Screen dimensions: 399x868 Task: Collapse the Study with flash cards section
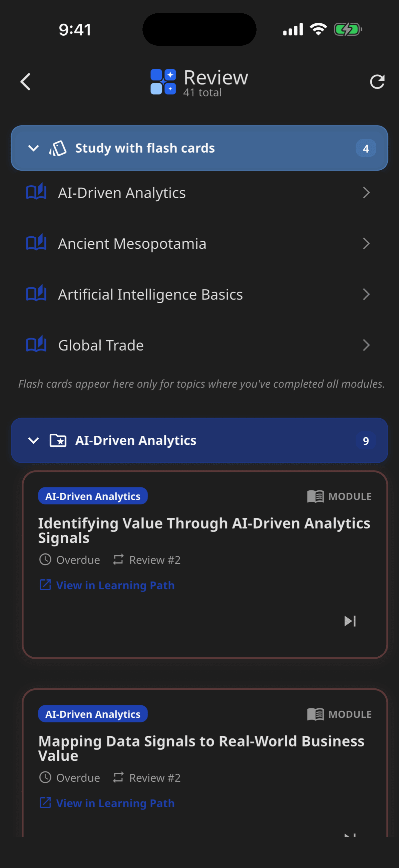(34, 148)
